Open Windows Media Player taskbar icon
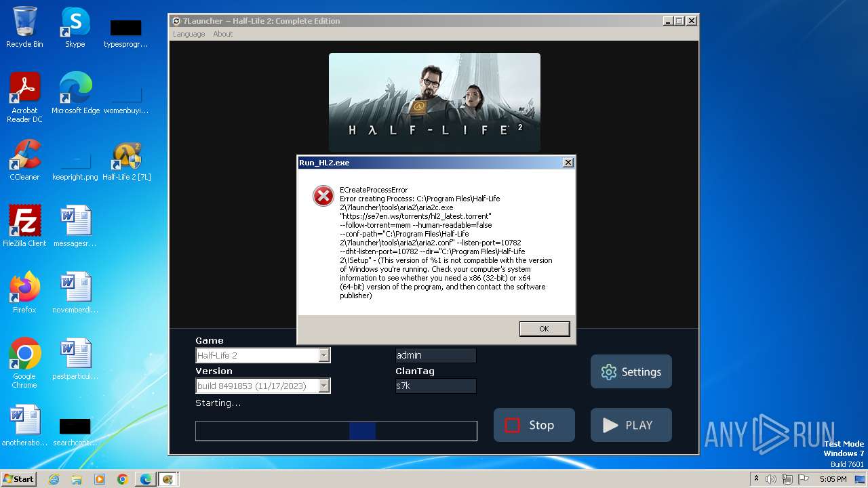 pyautogui.click(x=100, y=479)
